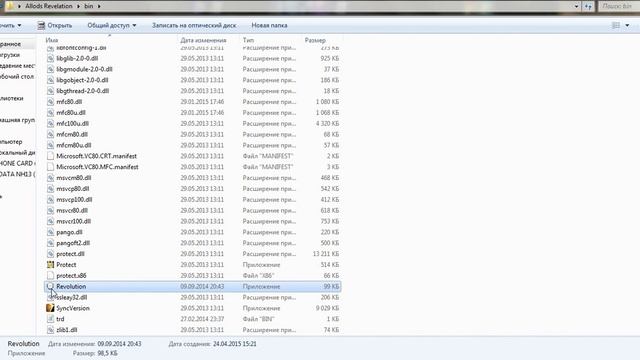Click the msvcp100.dll file icon
The image size is (640, 360).
pos(50,200)
